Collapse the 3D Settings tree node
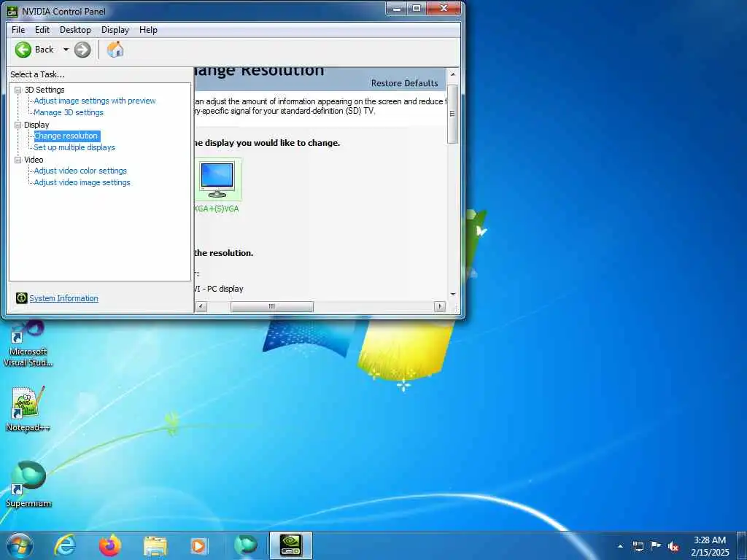747x560 pixels. pos(18,90)
